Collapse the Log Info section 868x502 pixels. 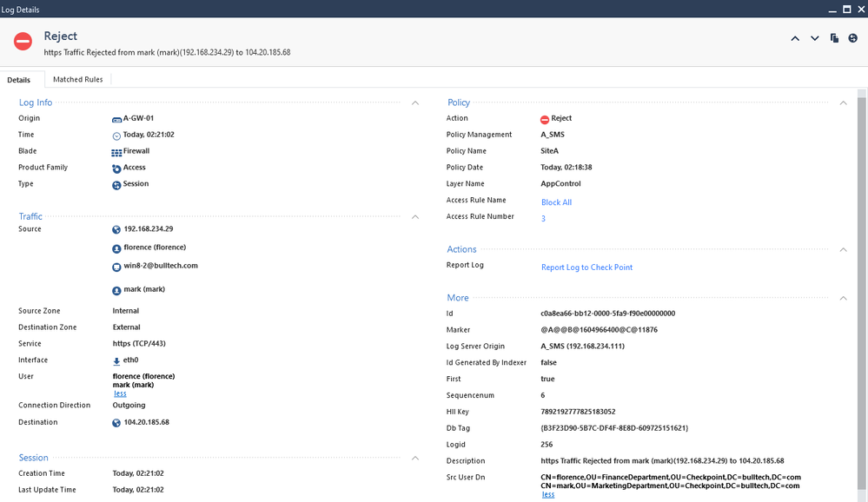point(415,102)
